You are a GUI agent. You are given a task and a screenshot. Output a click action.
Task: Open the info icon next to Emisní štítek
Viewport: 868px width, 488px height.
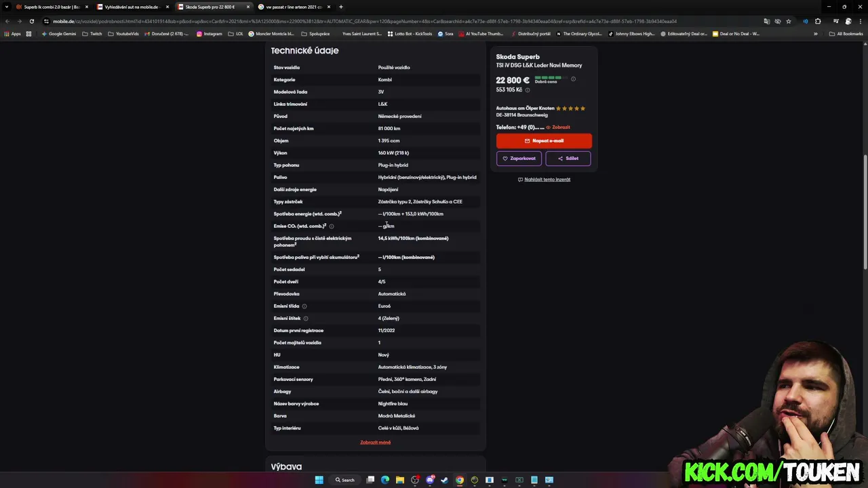[306, 319]
